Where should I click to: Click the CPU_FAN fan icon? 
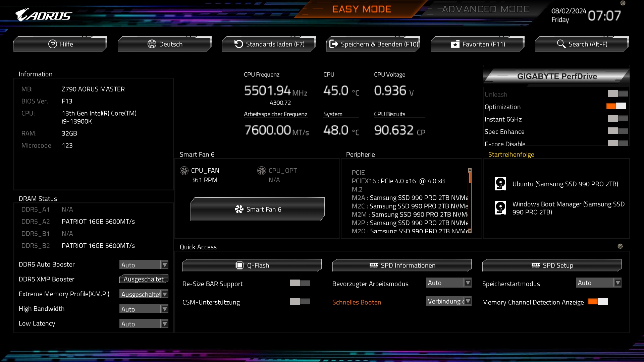click(184, 171)
